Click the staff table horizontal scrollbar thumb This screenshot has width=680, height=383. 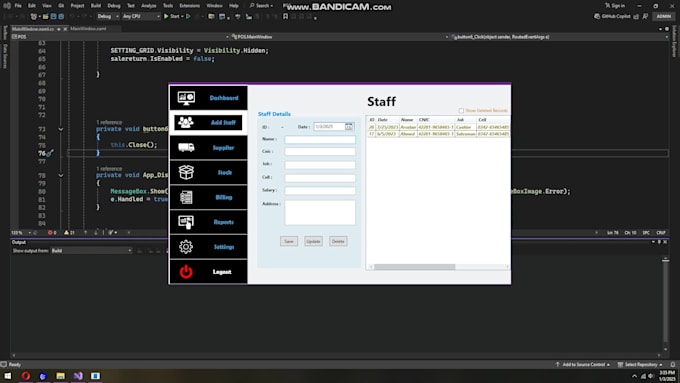point(415,267)
